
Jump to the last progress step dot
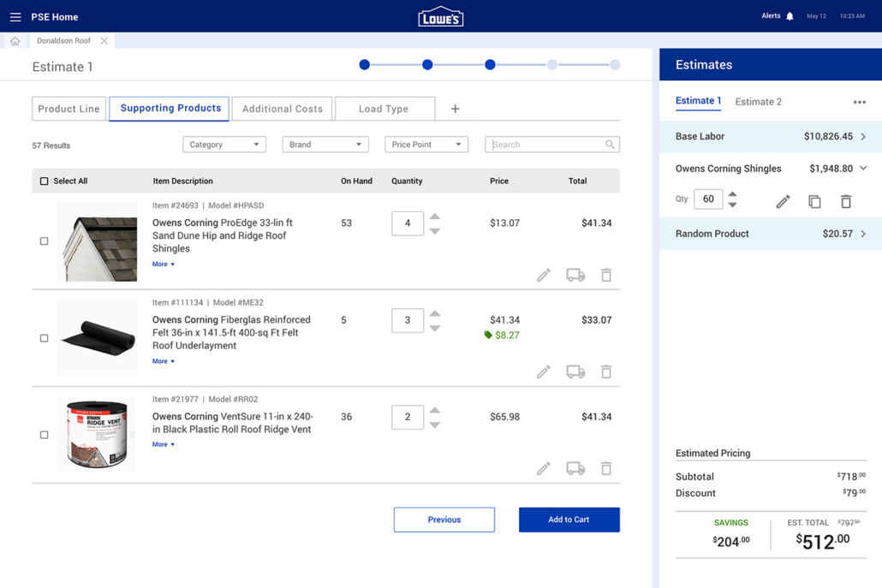(615, 65)
